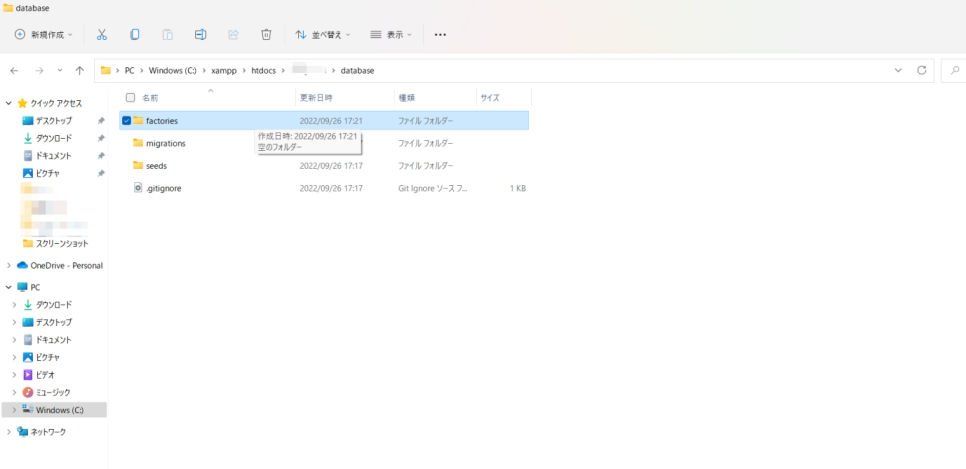Uncheck the factories folder checkbox
The width and height of the screenshot is (966, 469).
click(126, 121)
